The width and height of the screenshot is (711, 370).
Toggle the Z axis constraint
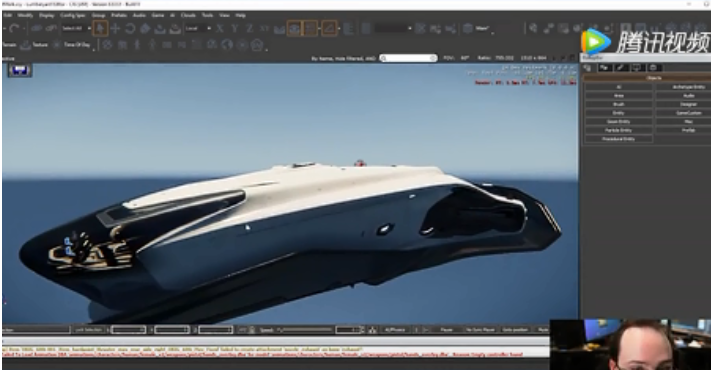tap(249, 29)
